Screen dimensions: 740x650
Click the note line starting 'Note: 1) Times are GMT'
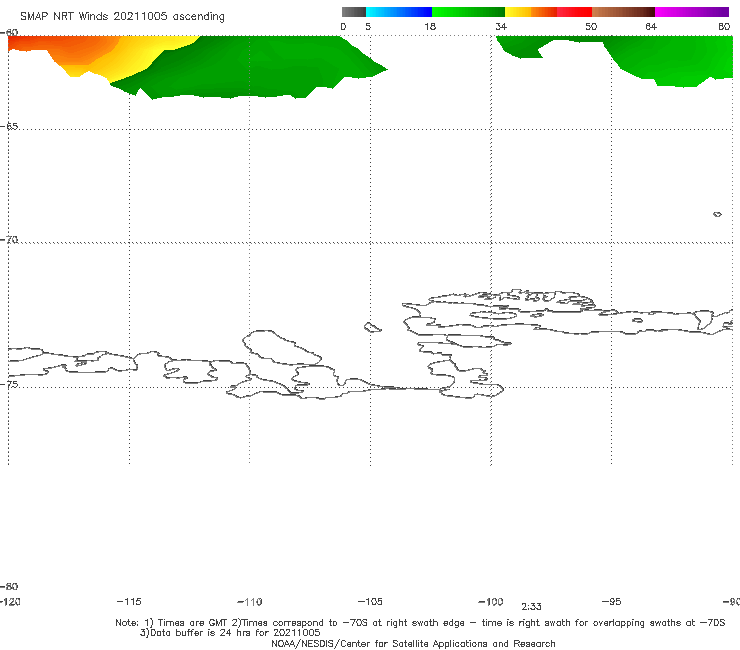coord(420,623)
